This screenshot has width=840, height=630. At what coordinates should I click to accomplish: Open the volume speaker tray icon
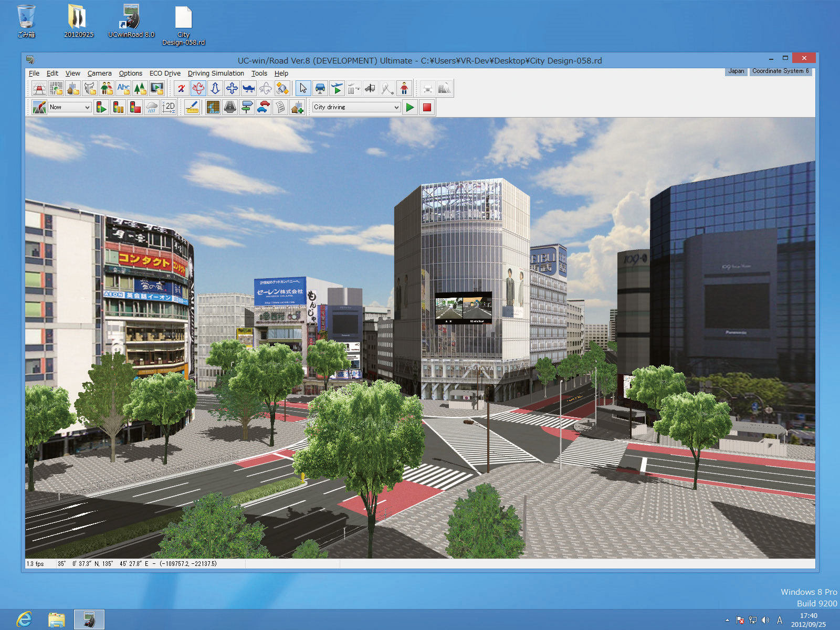coord(765,620)
